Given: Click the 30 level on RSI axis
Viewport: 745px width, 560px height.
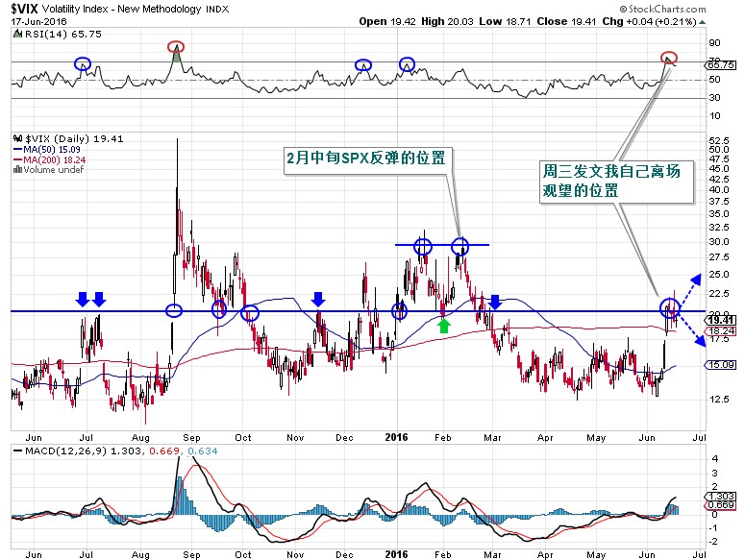Looking at the screenshot, I should click(x=714, y=98).
